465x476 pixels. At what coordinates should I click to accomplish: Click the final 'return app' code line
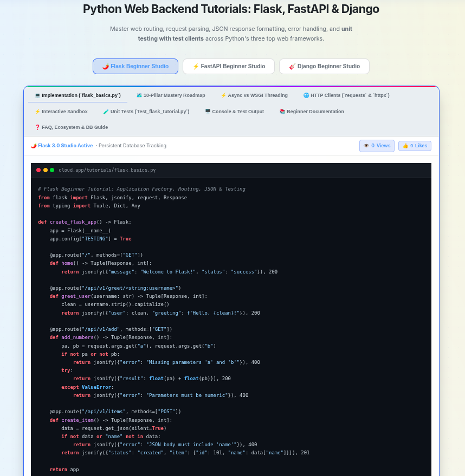tap(64, 470)
